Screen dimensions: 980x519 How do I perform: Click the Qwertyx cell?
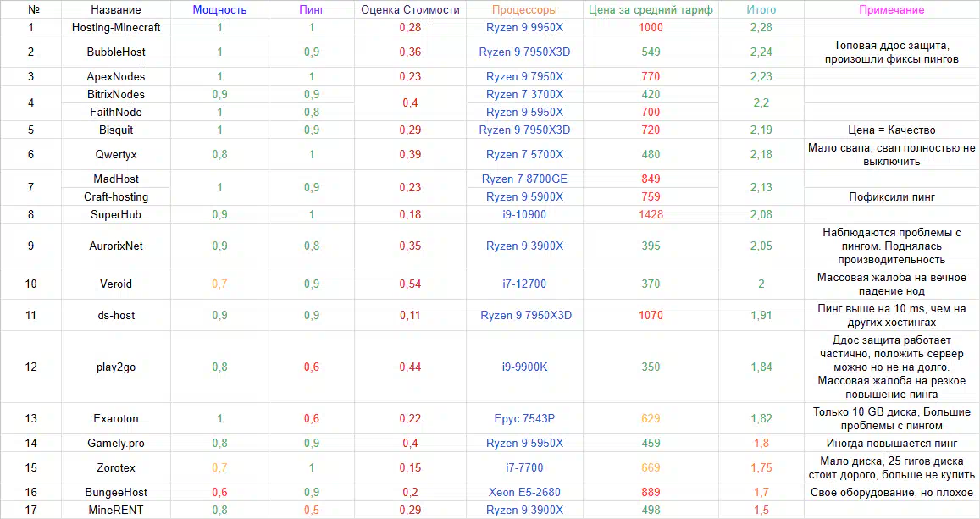[x=116, y=154]
